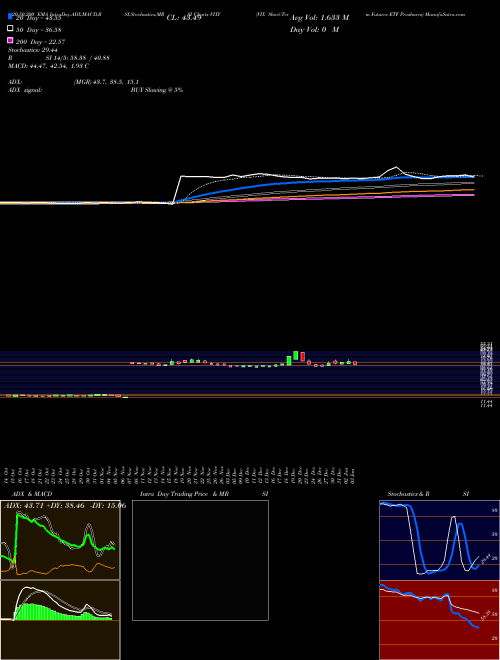
Task: Select the '50 Day = 36.38' label
Action: (39, 30)
